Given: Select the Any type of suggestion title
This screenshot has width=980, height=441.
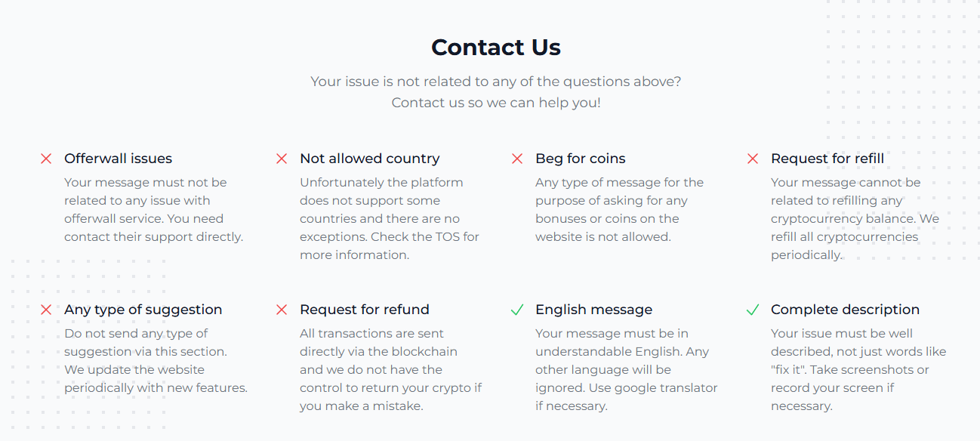Looking at the screenshot, I should pyautogui.click(x=143, y=310).
